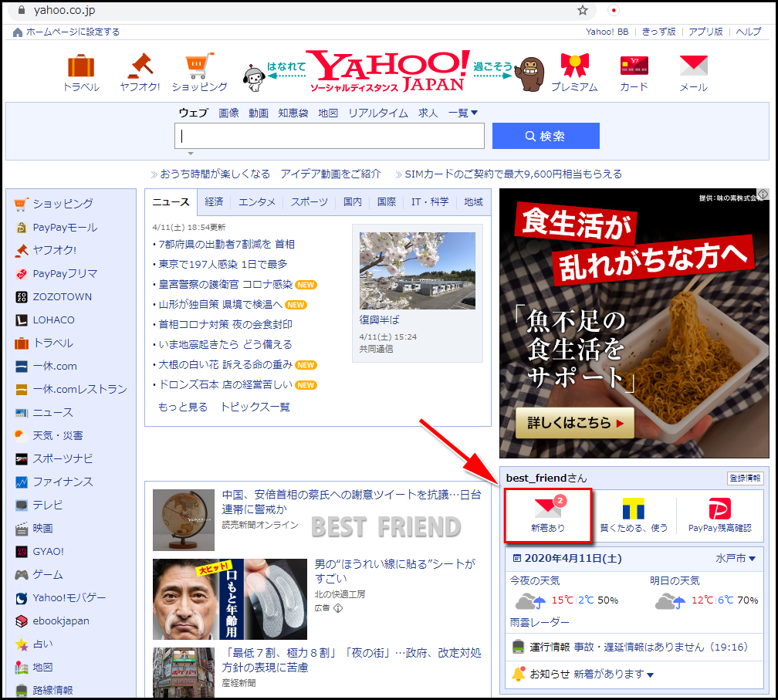Image resolution: width=778 pixels, height=700 pixels.
Task: Bookmark this page with the star icon
Action: tap(583, 10)
